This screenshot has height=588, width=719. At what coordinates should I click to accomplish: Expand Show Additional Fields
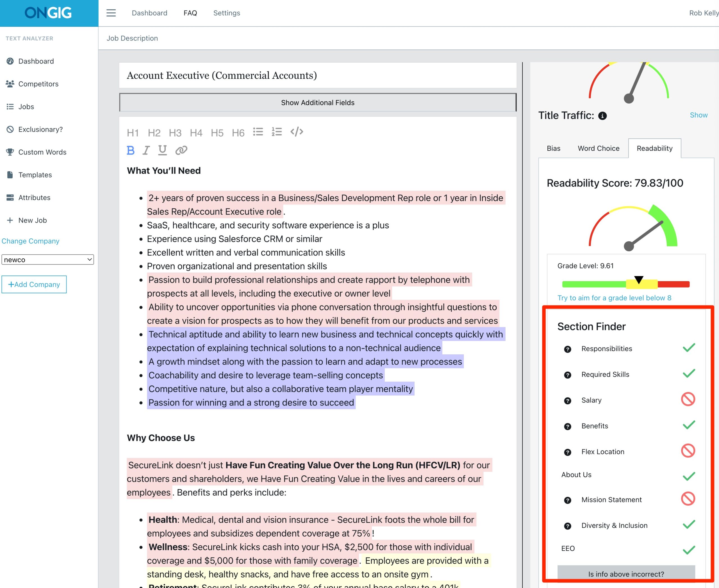point(317,102)
